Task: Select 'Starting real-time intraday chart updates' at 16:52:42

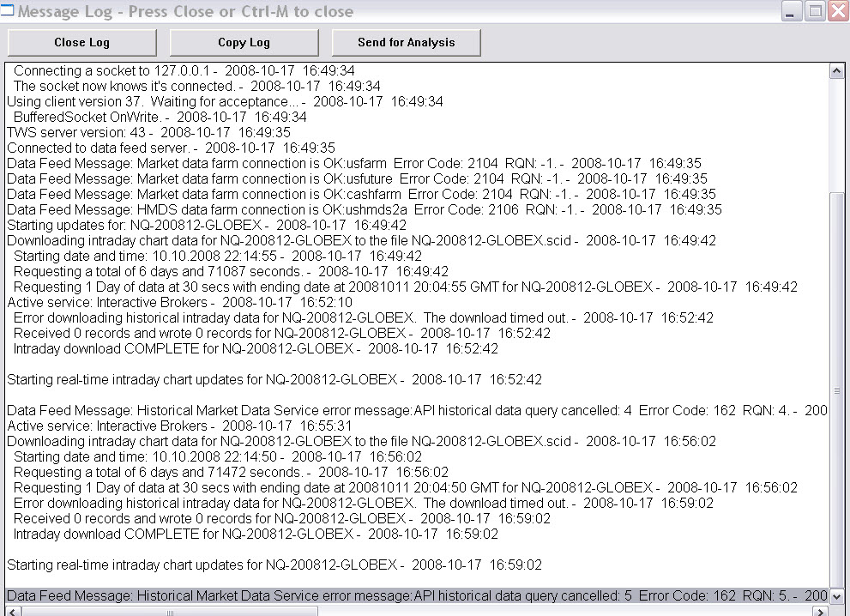Action: click(274, 380)
